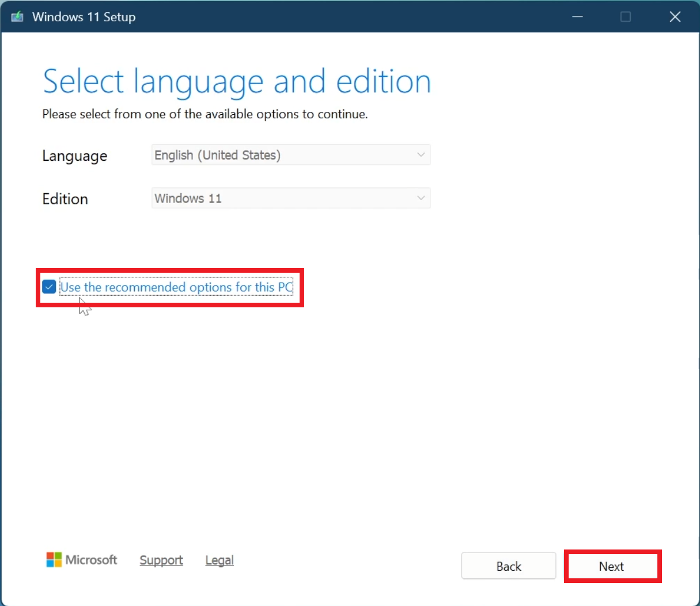This screenshot has height=606, width=700.
Task: Uncheck "Use the recommended options for this PC"
Action: (49, 287)
